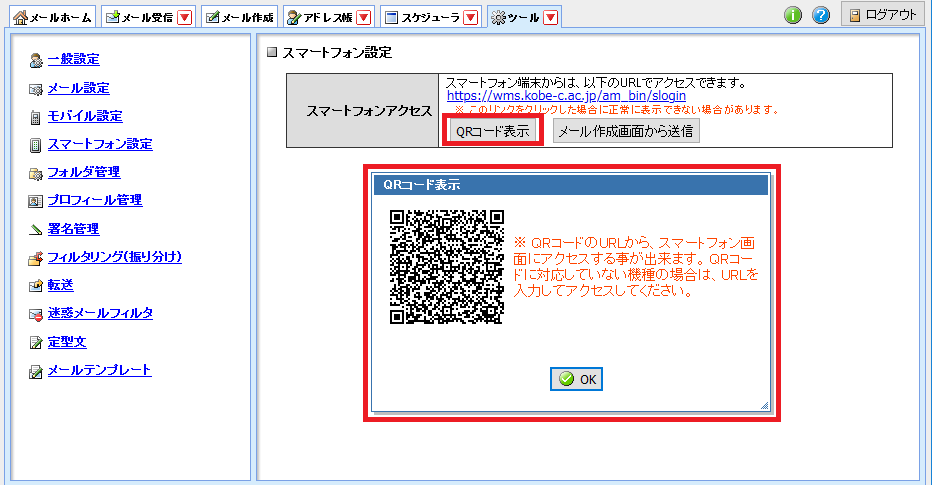Click the モバイル設定 phone icon
Screen dimensions: 932x485
click(x=36, y=117)
